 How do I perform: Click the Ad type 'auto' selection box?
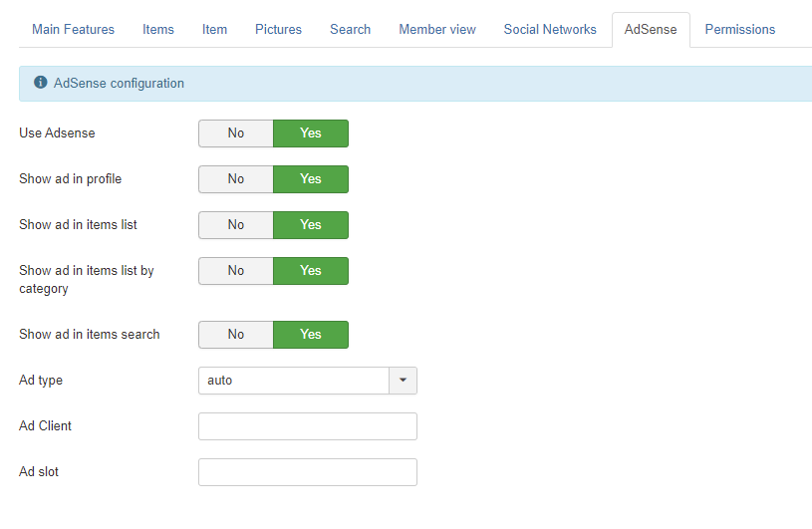point(294,381)
